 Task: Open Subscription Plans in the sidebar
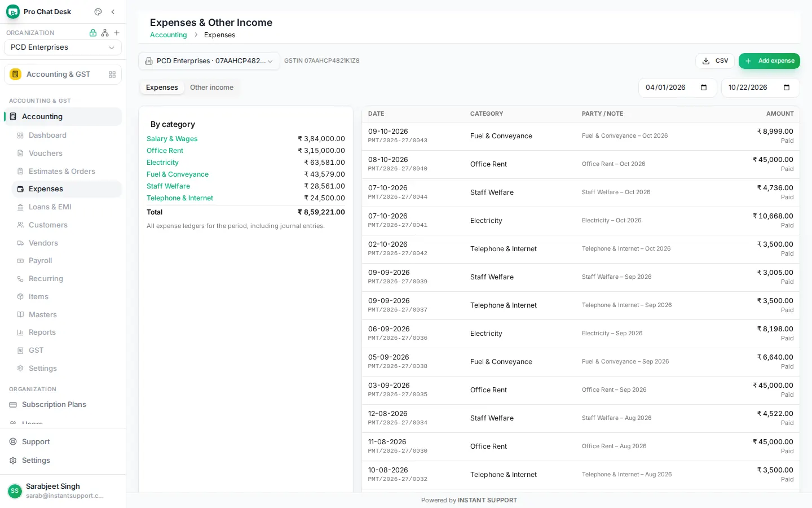pyautogui.click(x=63, y=405)
